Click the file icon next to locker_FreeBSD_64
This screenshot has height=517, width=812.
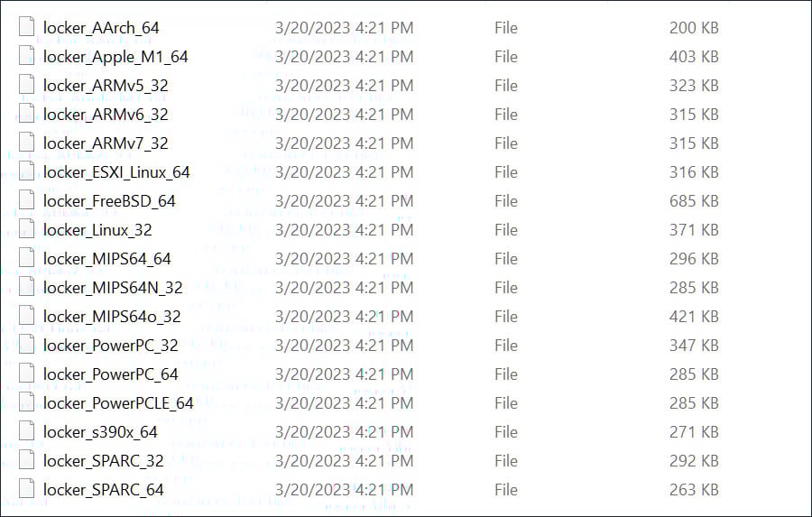[x=27, y=201]
